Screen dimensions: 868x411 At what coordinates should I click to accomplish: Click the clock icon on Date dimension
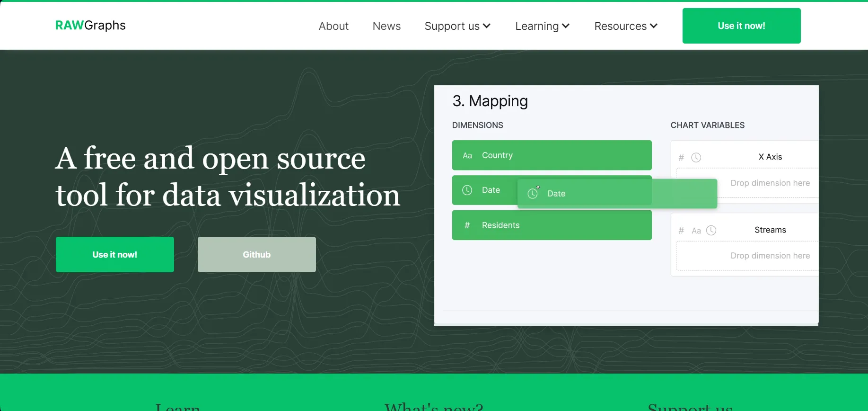(467, 190)
